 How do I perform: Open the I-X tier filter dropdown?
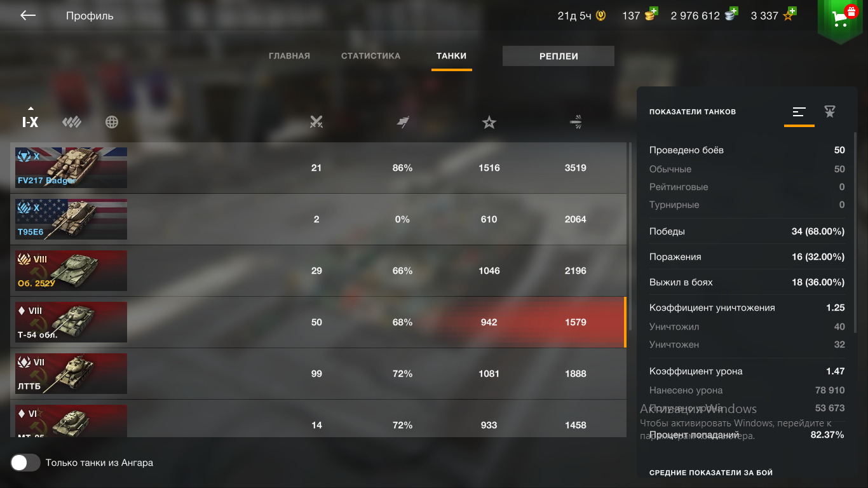(x=31, y=119)
